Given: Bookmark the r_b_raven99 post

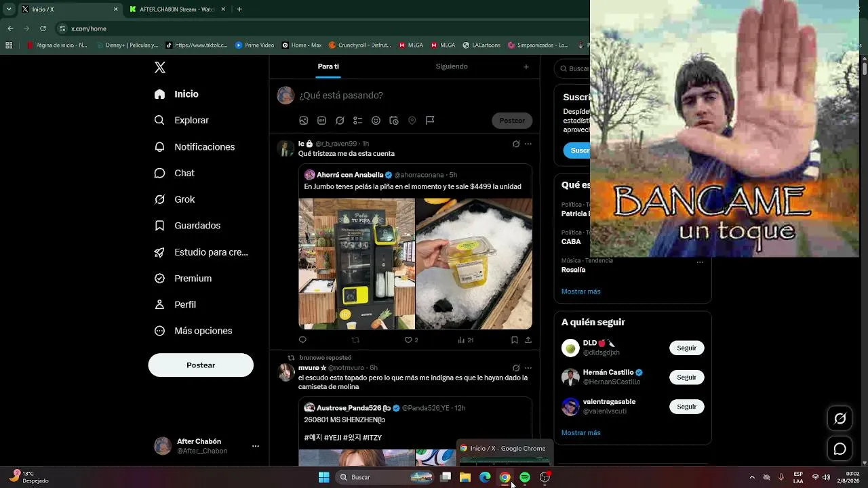Looking at the screenshot, I should pyautogui.click(x=515, y=340).
